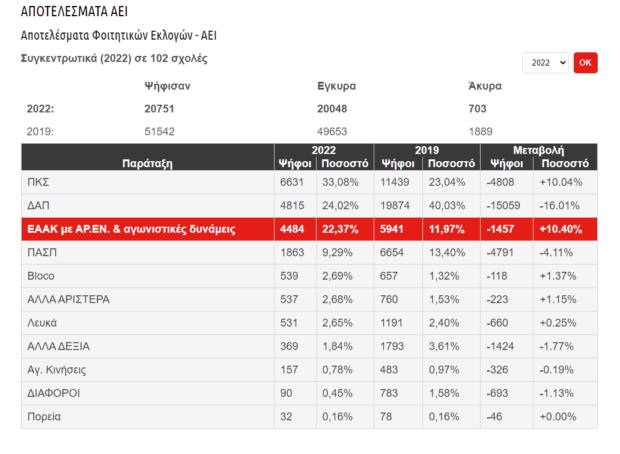The image size is (620, 454).
Task: Select the ΑΛΛΑ ΑΡΙΣΤΕΡΑ row
Action: [x=309, y=299]
